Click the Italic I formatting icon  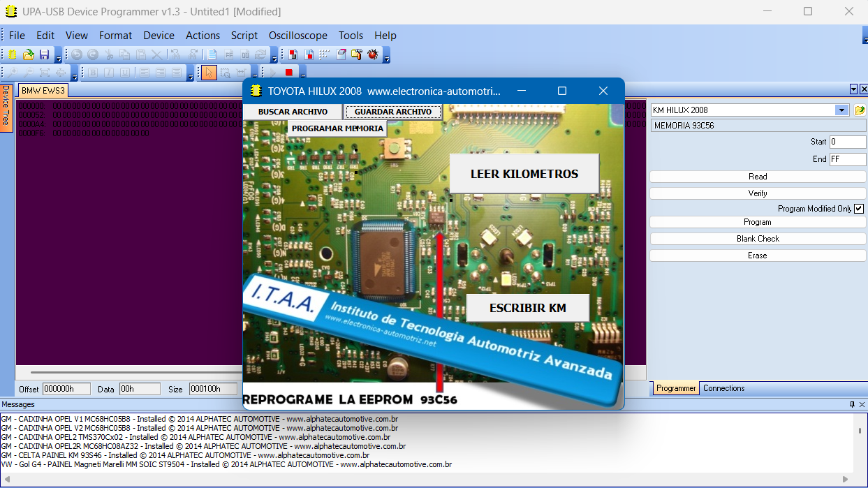tap(108, 72)
